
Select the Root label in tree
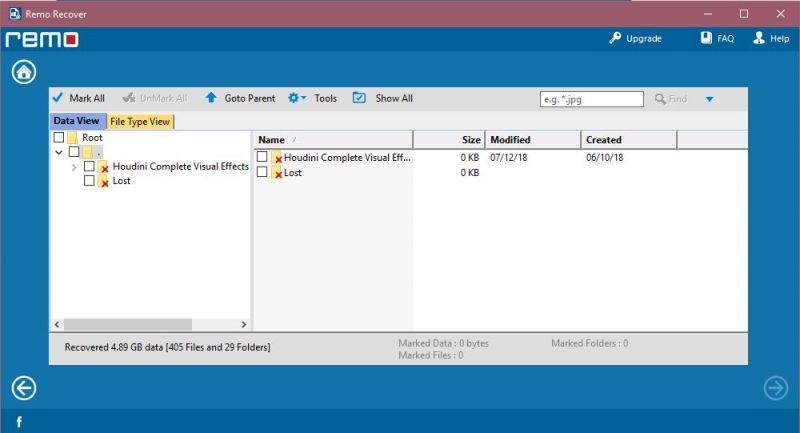[x=92, y=137]
